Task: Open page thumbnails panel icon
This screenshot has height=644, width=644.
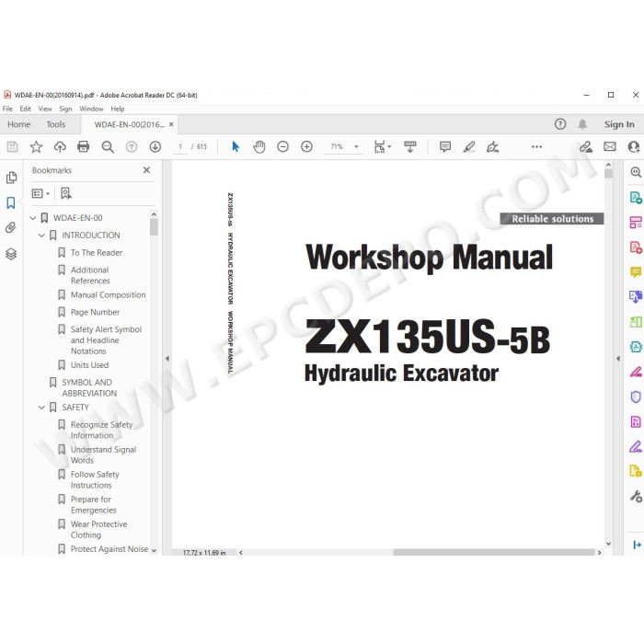Action: tap(11, 178)
